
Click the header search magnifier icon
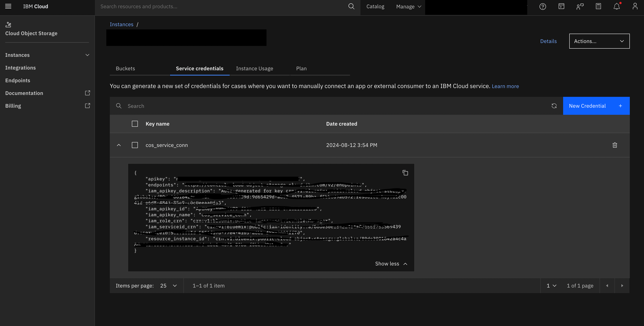[x=351, y=7]
